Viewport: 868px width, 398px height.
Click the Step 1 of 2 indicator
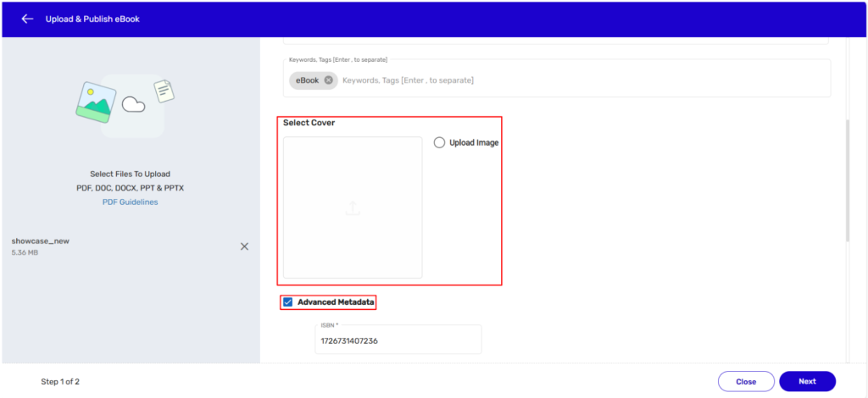click(60, 381)
